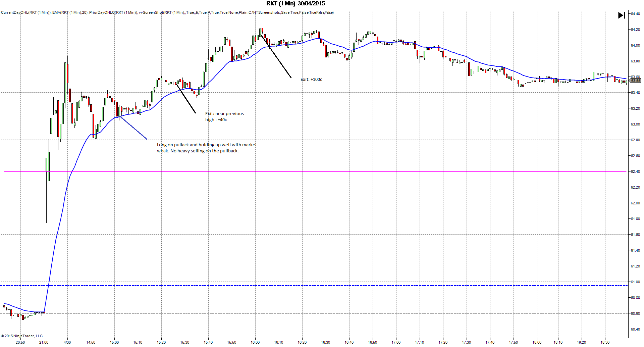This screenshot has width=644, height=347.
Task: Click the 18:00 time axis label
Action: click(537, 342)
